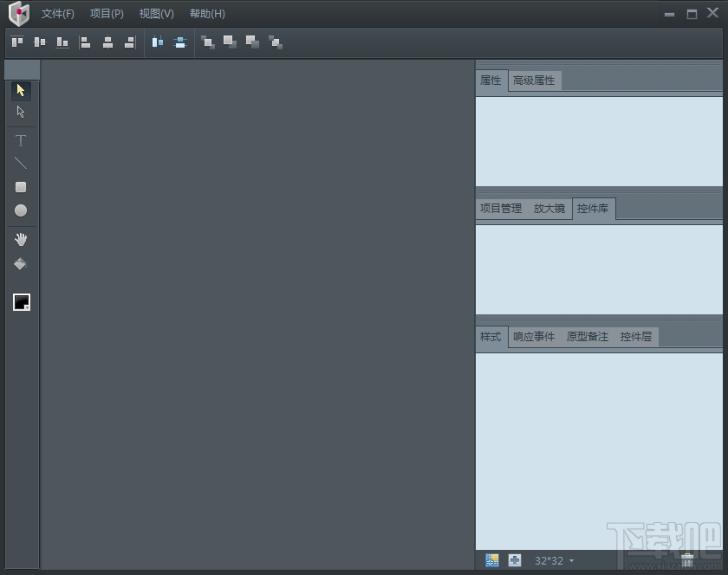This screenshot has width=728, height=575.
Task: Click the align-left toolbar icon
Action: (85, 42)
